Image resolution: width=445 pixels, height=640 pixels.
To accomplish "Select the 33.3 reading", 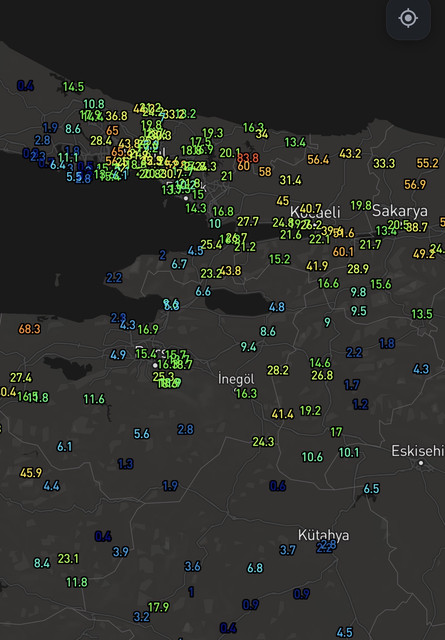I will click(384, 164).
